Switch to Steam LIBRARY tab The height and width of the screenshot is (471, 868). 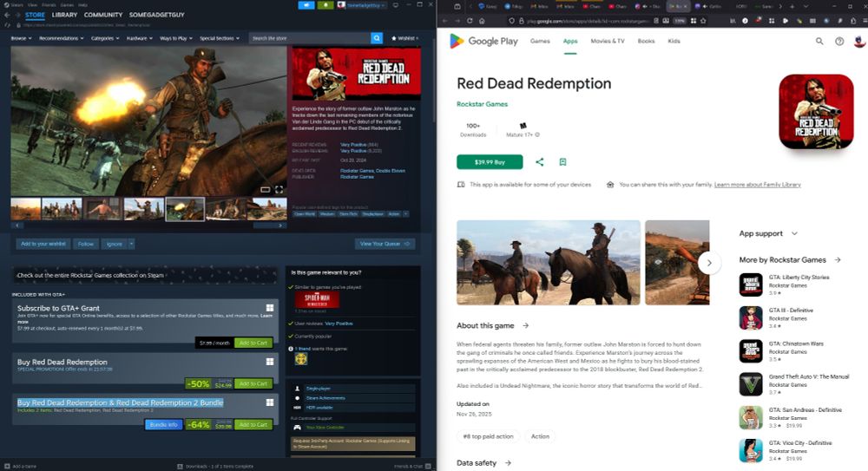pos(64,15)
